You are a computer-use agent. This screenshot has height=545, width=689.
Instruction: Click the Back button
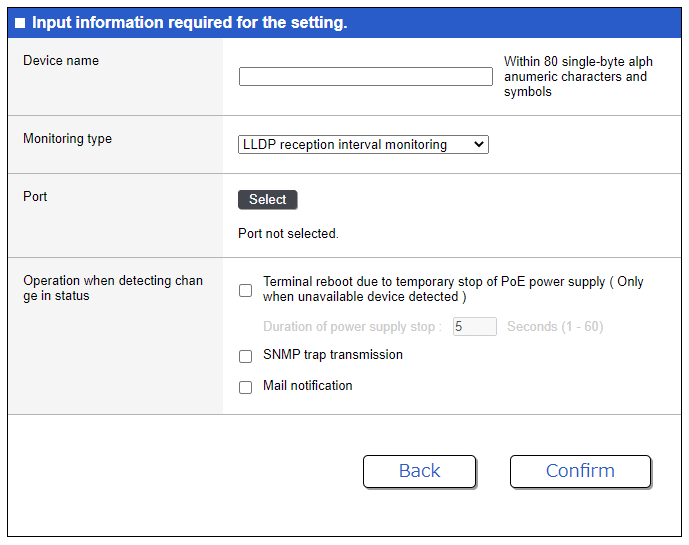[x=419, y=471]
